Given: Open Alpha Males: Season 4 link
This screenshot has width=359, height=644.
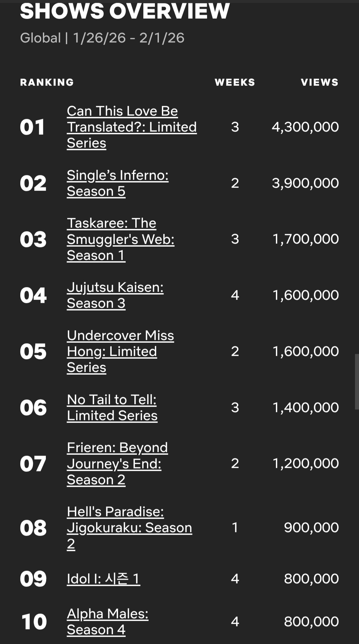Looking at the screenshot, I should [108, 622].
